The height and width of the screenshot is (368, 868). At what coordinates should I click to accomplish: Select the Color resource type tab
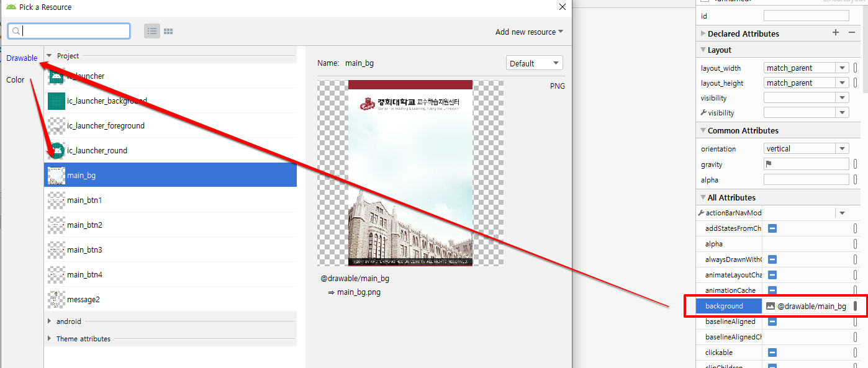pos(16,79)
